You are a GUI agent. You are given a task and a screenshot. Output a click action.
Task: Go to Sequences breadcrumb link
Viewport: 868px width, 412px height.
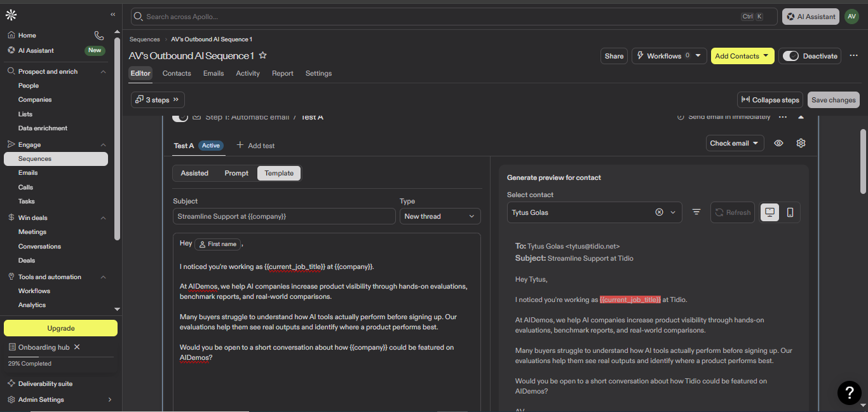pos(145,39)
